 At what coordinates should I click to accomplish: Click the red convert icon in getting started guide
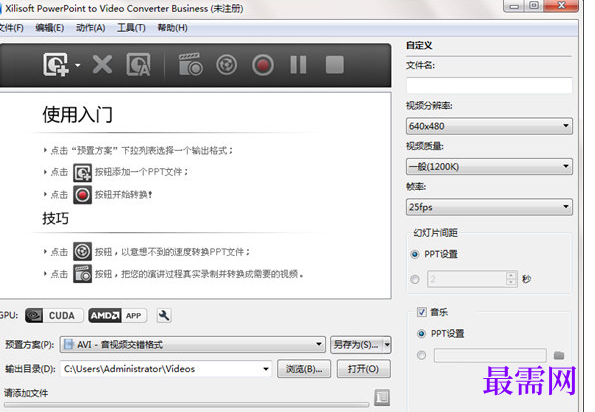[x=82, y=195]
